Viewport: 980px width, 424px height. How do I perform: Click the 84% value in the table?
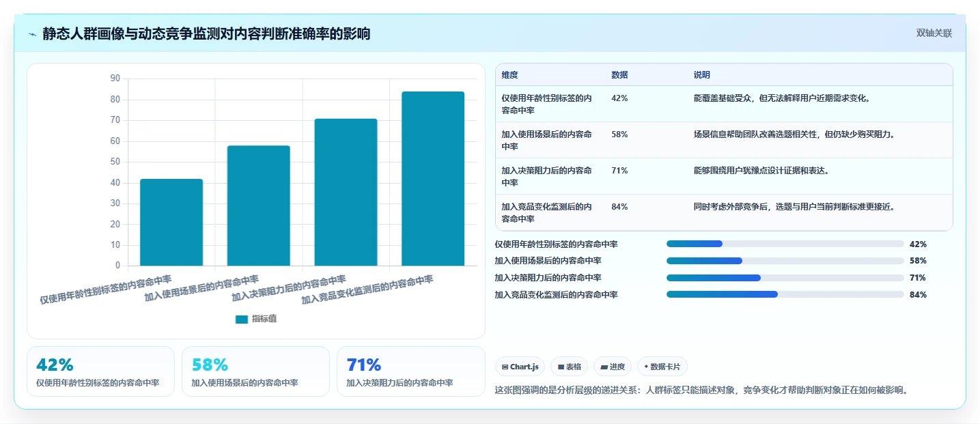[619, 207]
